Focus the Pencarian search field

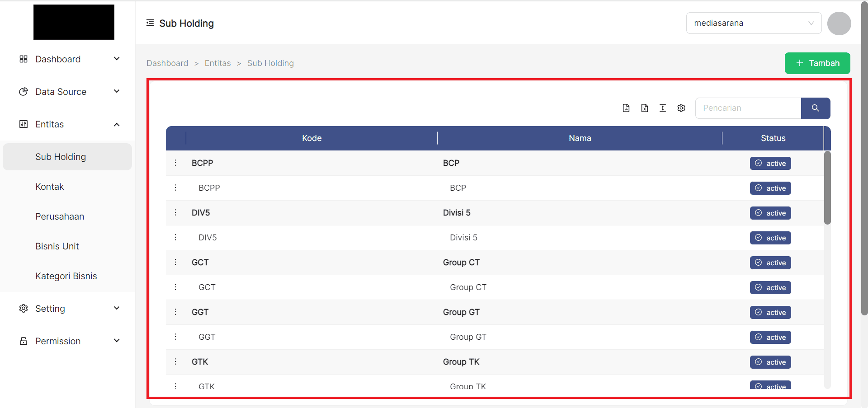[x=748, y=108]
